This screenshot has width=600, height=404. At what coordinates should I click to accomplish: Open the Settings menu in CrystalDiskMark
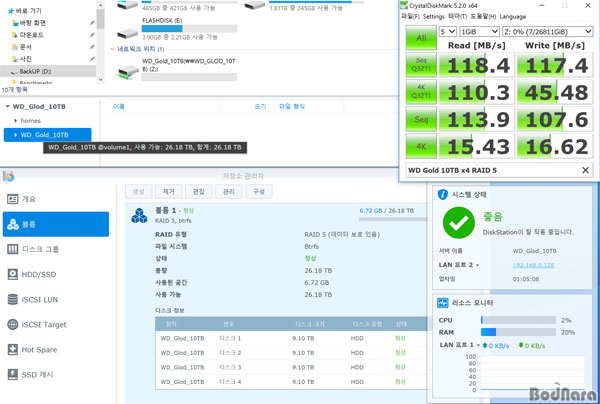point(434,16)
